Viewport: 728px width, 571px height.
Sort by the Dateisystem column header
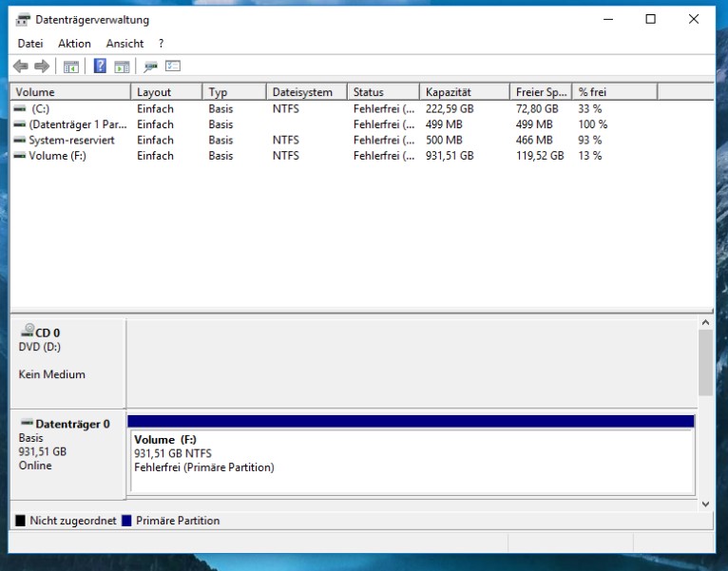(x=307, y=92)
